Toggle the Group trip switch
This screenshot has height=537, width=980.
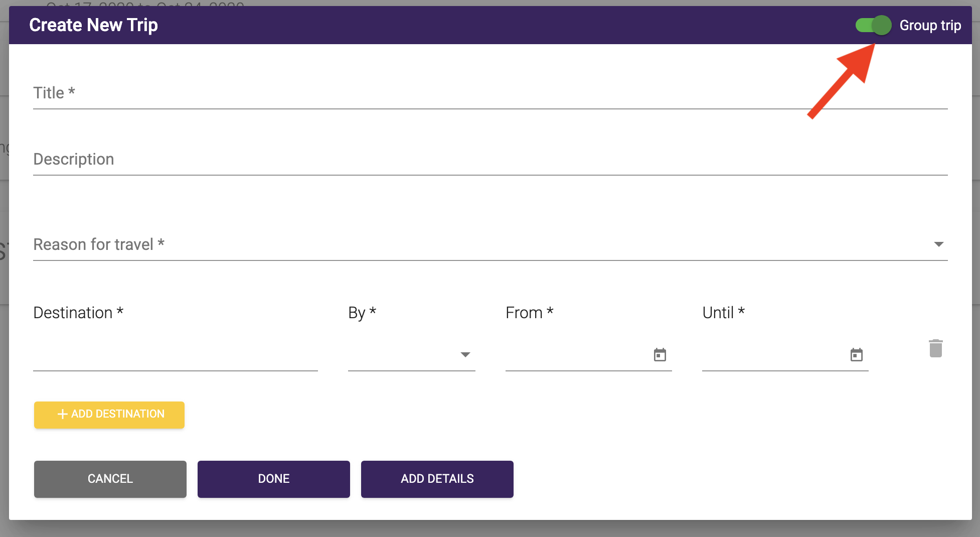[873, 25]
